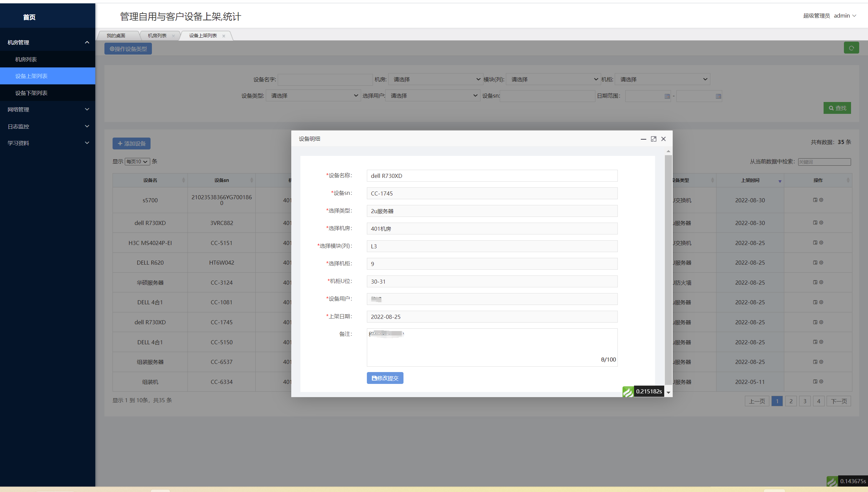The height and width of the screenshot is (492, 868).
Task: Open the 机房 filter dropdown
Action: [436, 79]
